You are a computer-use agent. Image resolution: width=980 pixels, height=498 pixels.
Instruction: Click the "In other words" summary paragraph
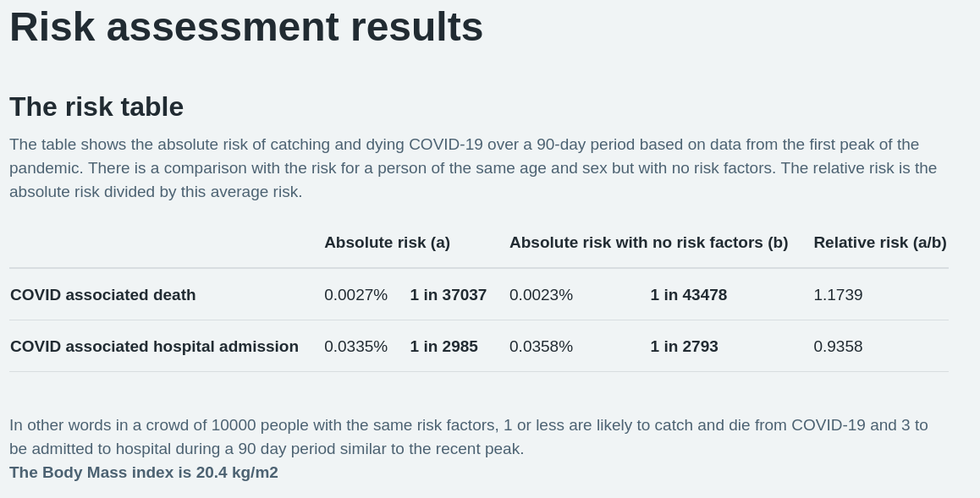(468, 437)
